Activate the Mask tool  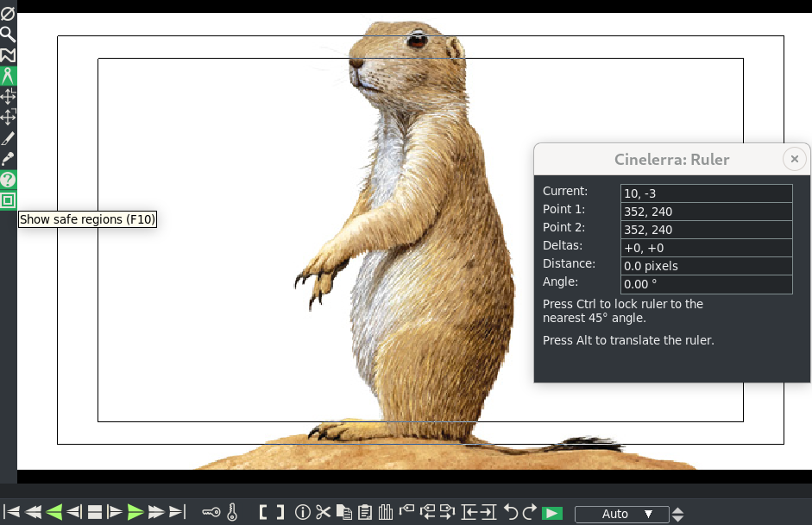point(8,54)
